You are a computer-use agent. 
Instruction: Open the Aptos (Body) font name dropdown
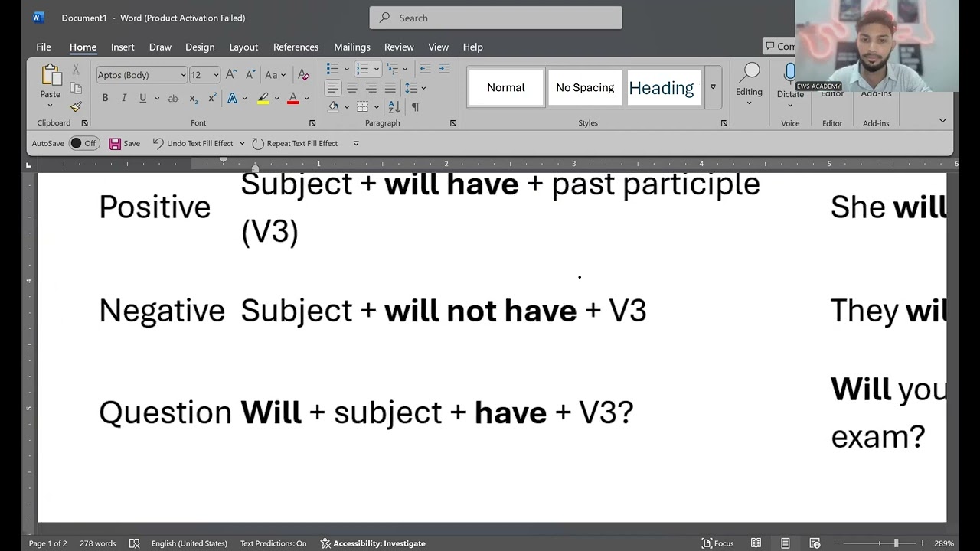(x=183, y=75)
